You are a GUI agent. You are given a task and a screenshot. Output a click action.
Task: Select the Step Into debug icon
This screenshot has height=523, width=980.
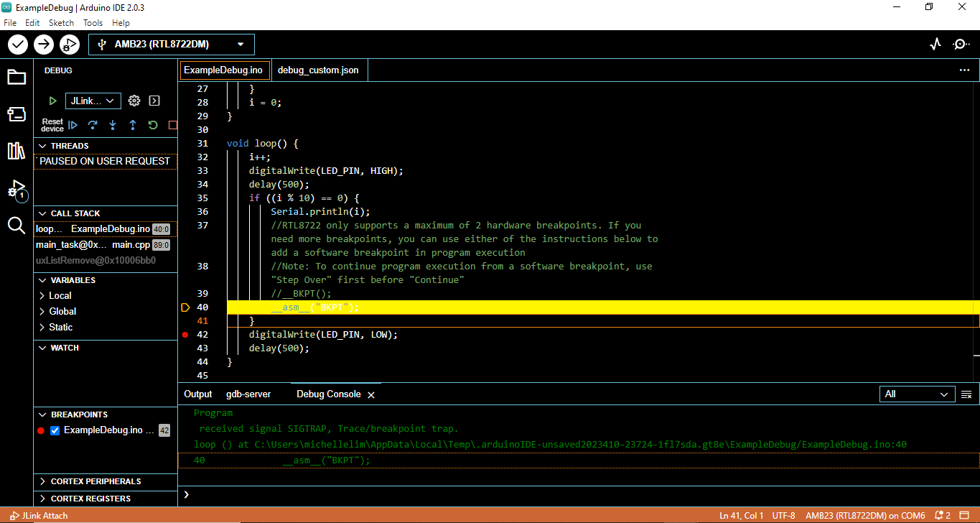click(112, 125)
